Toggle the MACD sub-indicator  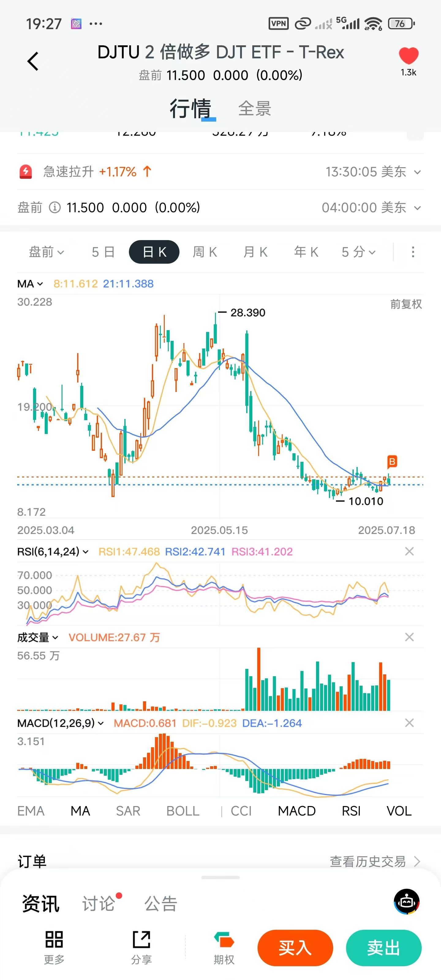297,811
